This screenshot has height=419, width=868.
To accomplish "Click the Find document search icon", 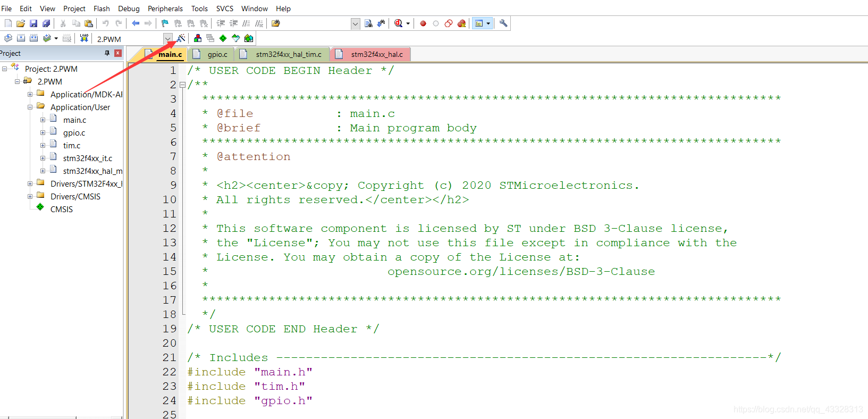I will pyautogui.click(x=368, y=23).
